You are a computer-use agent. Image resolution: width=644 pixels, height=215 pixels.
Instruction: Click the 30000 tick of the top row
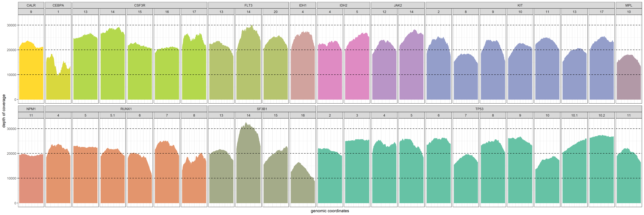pos(12,25)
